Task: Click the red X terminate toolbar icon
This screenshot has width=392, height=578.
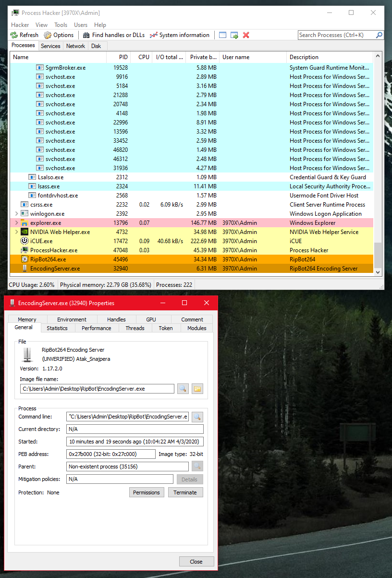Action: pos(246,35)
